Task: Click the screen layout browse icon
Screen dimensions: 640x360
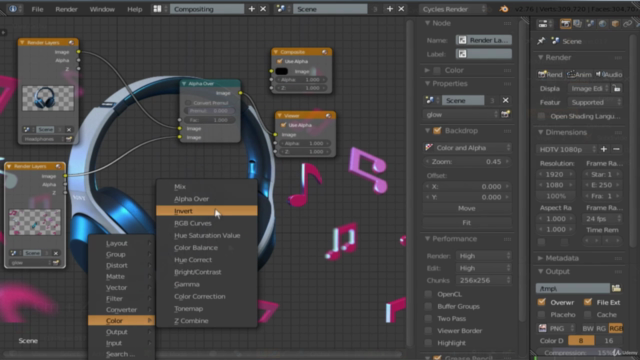Action: (x=157, y=9)
